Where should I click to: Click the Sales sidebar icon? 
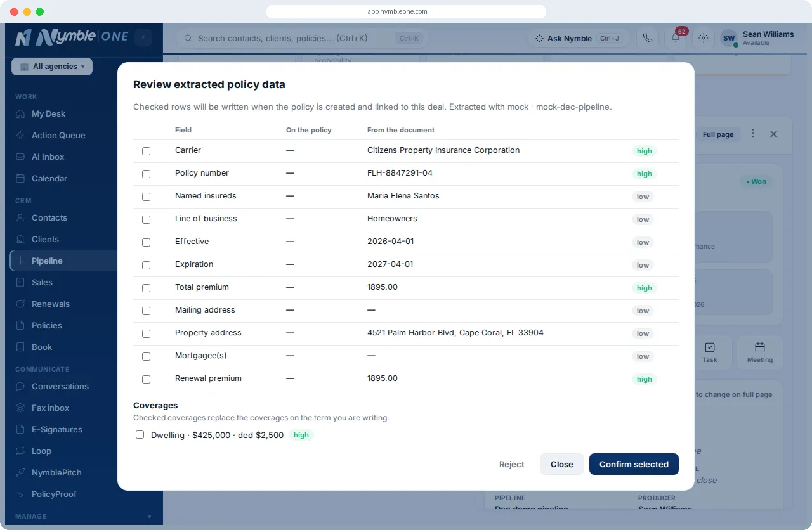(x=20, y=283)
